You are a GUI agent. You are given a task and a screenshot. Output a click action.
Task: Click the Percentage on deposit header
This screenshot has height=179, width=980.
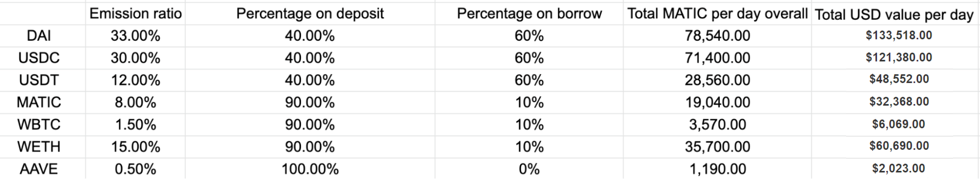(x=310, y=14)
